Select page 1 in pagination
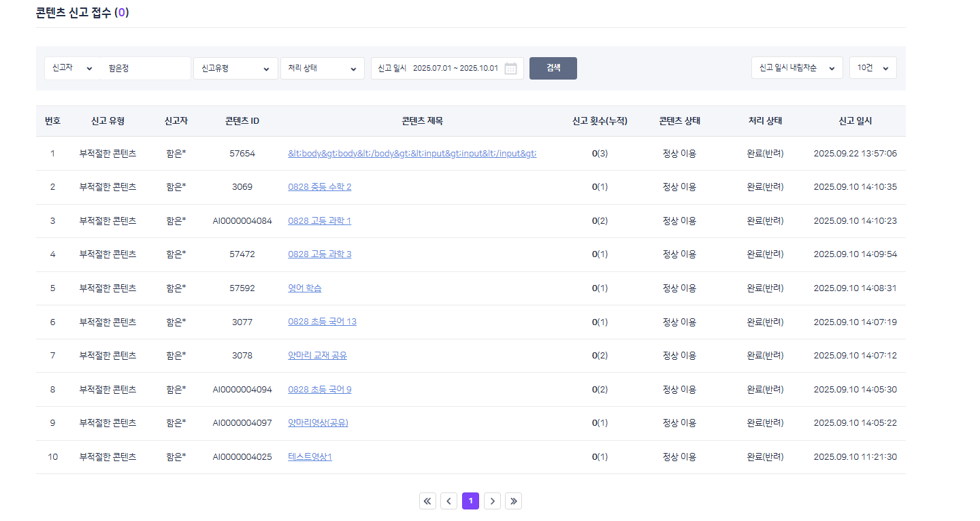Screen dimensions: 980x521 [x=470, y=501]
